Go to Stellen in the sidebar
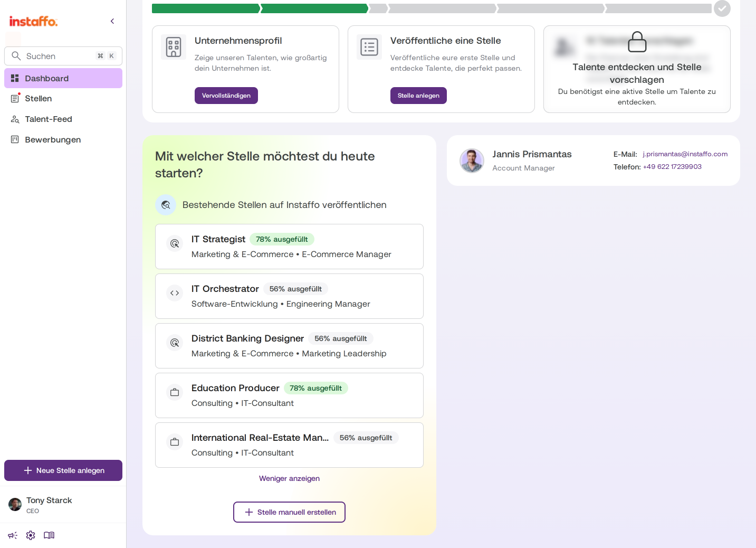Screen dimensions: 756x548 63,99
